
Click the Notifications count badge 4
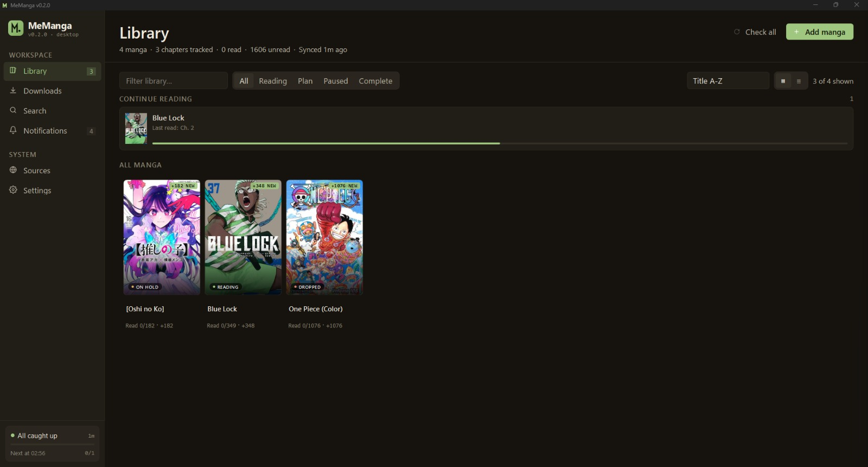(x=91, y=131)
